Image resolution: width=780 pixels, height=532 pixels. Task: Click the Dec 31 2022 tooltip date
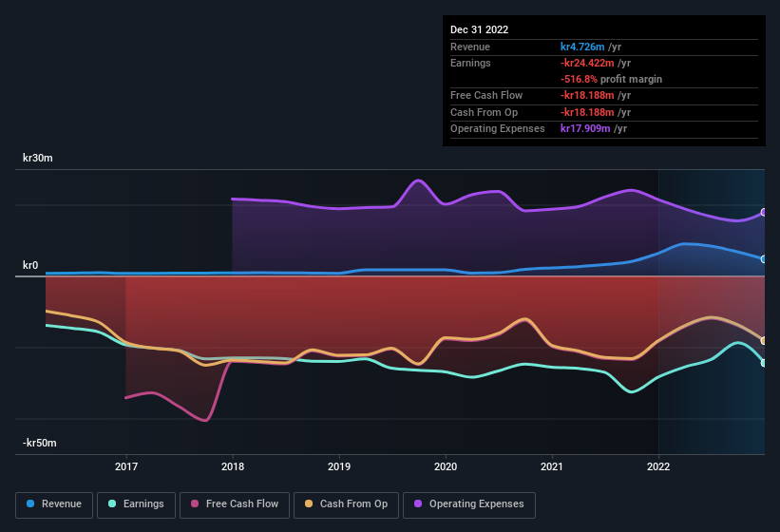(x=480, y=29)
